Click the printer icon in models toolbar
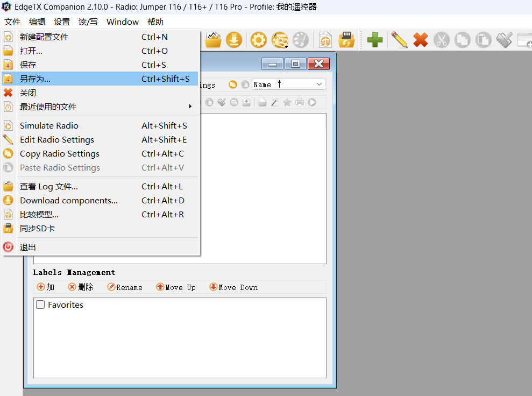Viewport: 532px width, 396px height. click(300, 102)
